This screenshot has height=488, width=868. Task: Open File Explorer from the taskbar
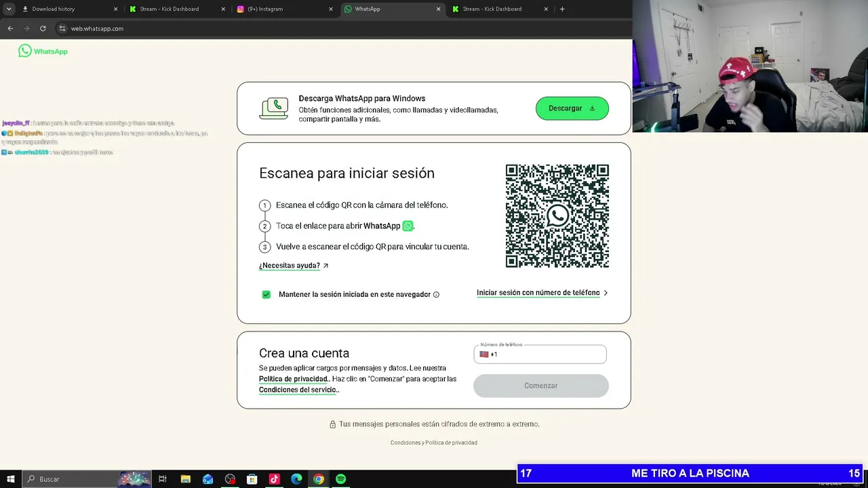185,479
